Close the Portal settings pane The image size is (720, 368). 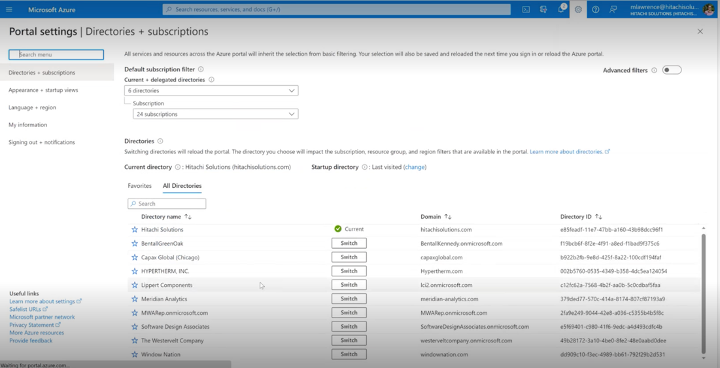(700, 32)
